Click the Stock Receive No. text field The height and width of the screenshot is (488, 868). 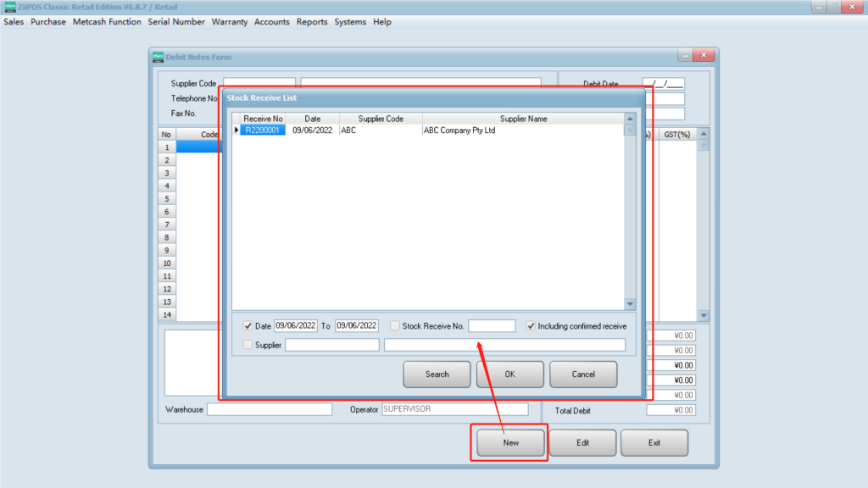tap(492, 325)
